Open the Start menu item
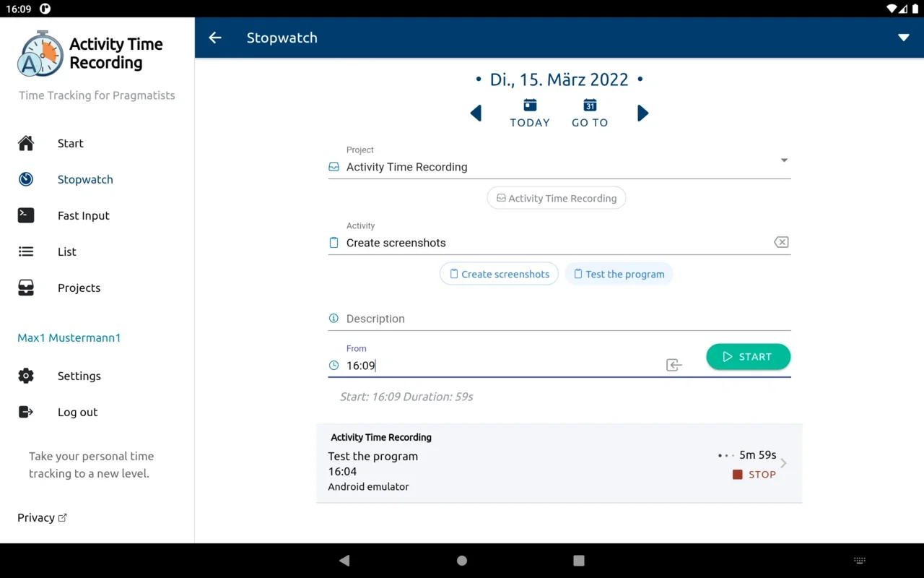Viewport: 924px width, 578px height. (x=71, y=143)
